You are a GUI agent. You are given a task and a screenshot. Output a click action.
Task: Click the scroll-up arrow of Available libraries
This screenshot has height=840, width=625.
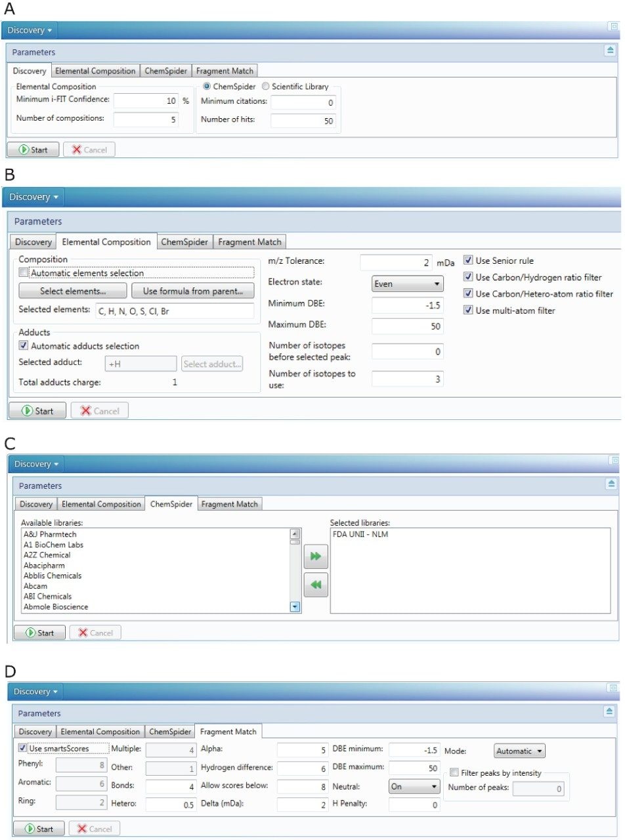pyautogui.click(x=295, y=534)
